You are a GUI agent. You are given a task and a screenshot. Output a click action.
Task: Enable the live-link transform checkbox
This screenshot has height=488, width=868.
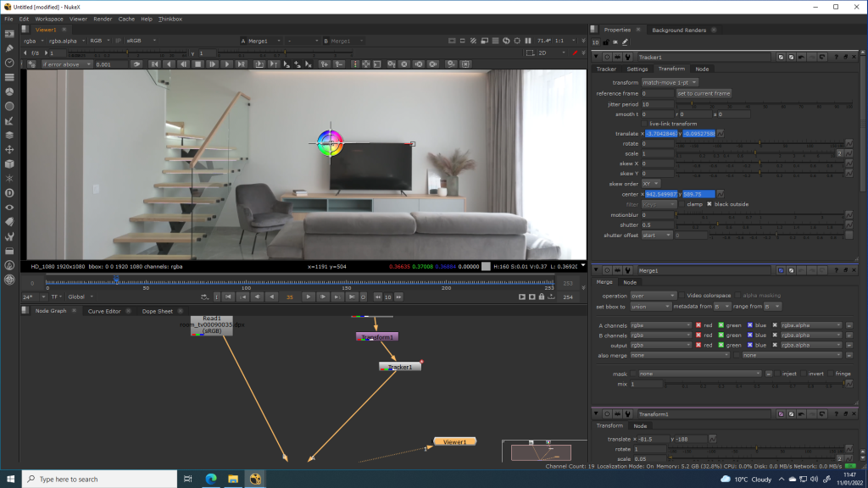click(x=644, y=124)
